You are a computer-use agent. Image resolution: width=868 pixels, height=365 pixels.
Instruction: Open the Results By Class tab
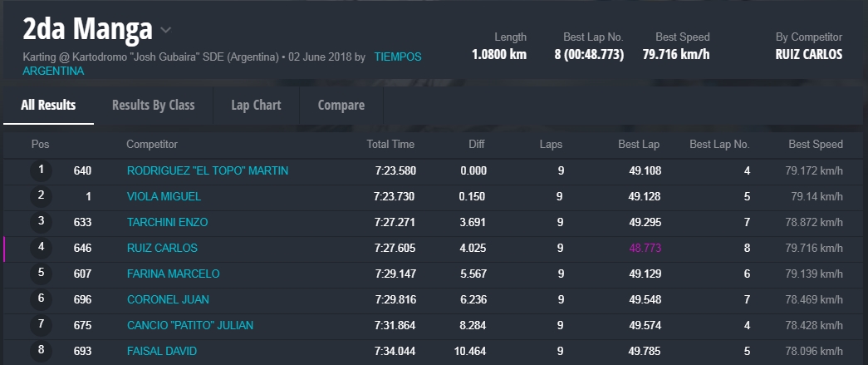153,105
